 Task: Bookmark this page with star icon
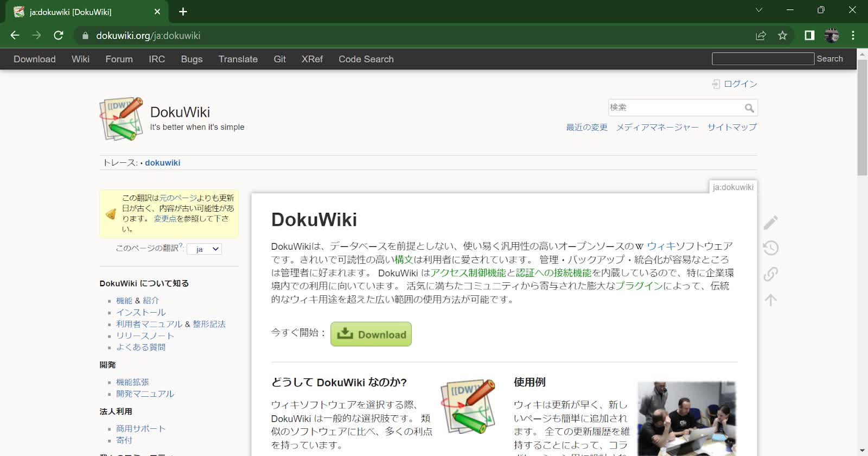782,35
